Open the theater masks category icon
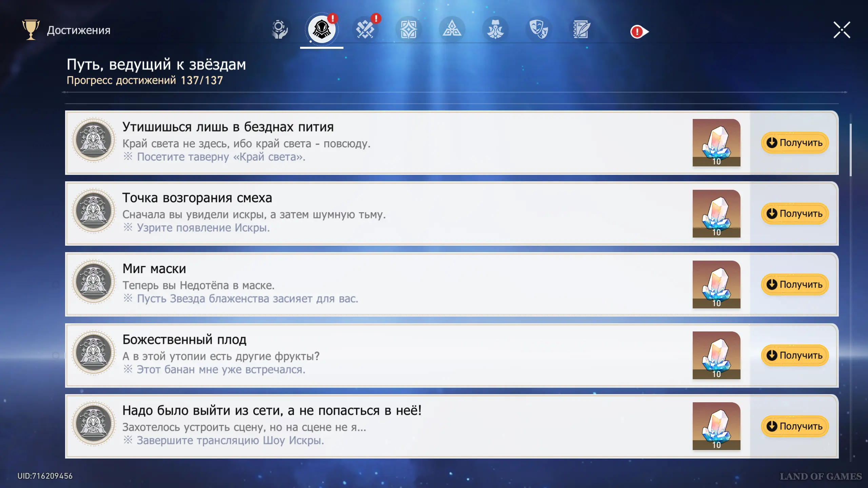The width and height of the screenshot is (868, 488). tap(538, 30)
